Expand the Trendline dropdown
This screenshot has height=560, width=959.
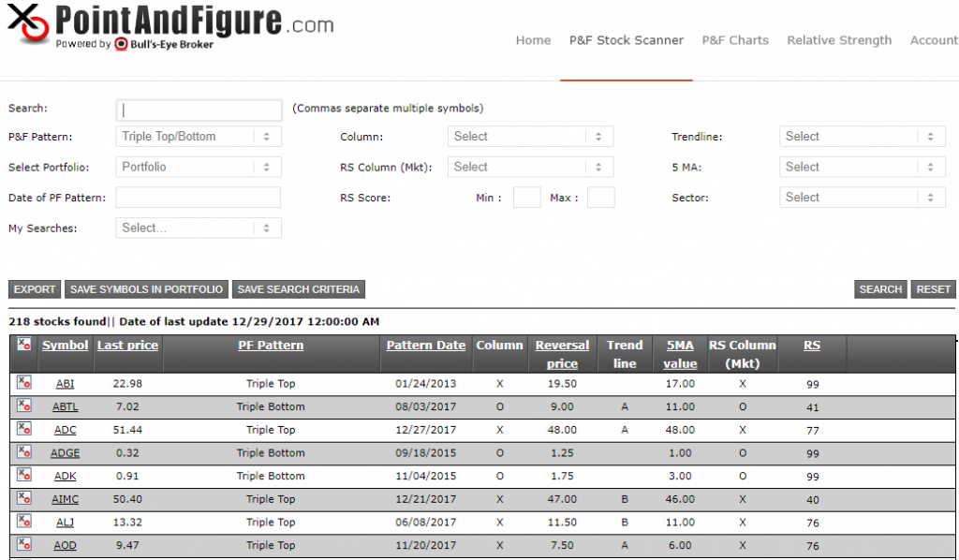[x=861, y=136]
